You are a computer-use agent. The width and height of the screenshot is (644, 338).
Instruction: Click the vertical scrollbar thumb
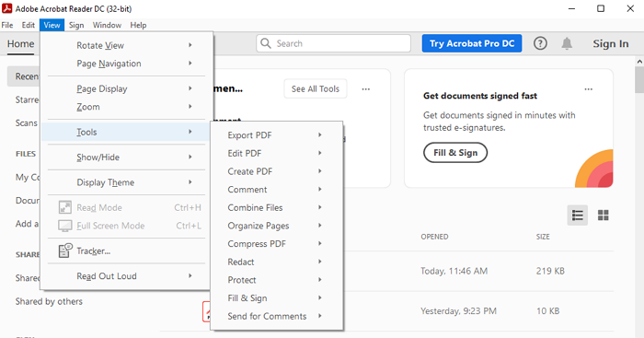pos(639,80)
